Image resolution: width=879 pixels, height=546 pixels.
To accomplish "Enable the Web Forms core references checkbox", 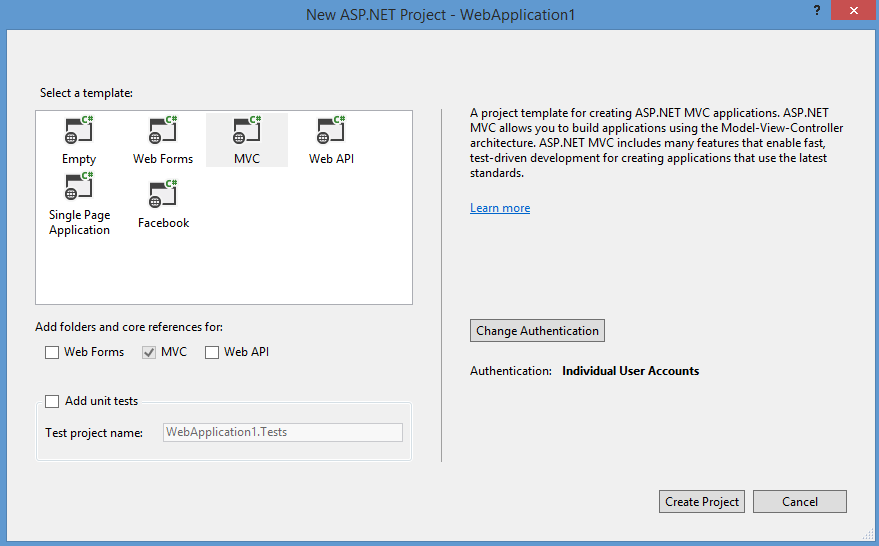I will [52, 352].
